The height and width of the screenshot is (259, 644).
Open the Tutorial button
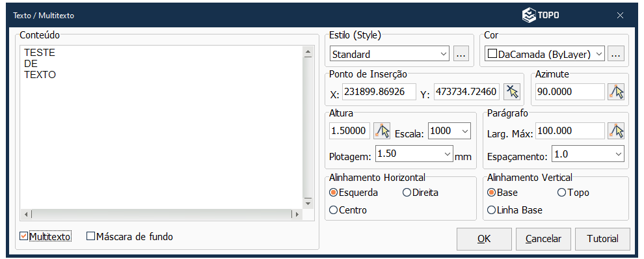click(602, 239)
